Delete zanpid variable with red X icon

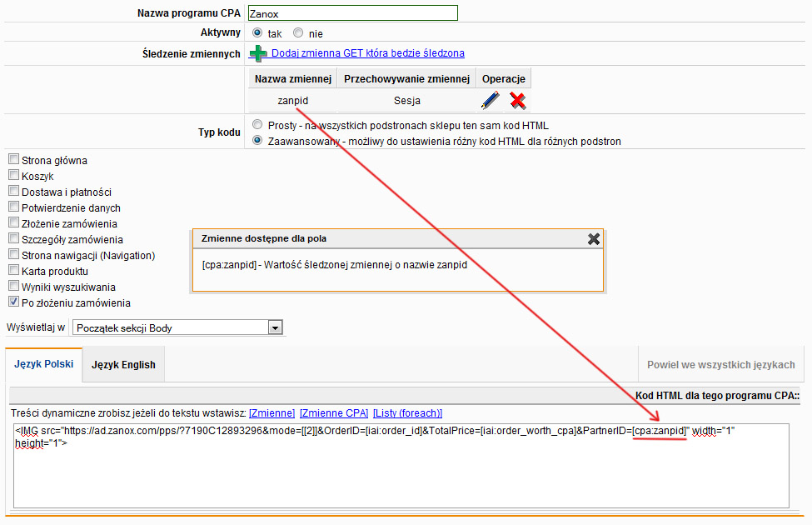[517, 101]
